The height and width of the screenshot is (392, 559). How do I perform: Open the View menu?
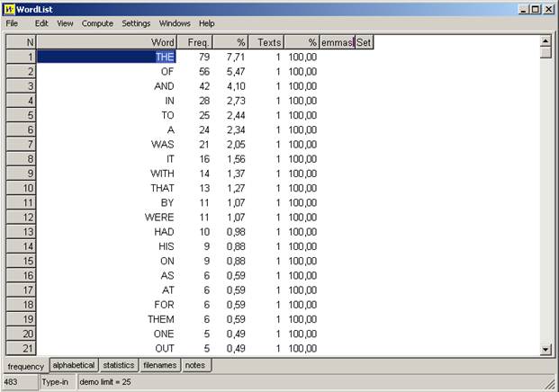(65, 23)
